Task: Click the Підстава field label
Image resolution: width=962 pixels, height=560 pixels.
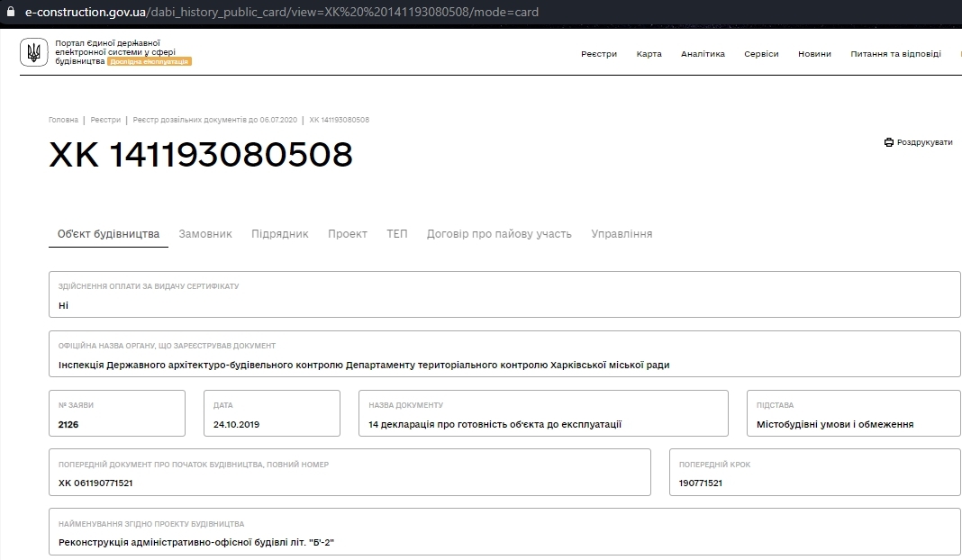Action: click(x=775, y=405)
